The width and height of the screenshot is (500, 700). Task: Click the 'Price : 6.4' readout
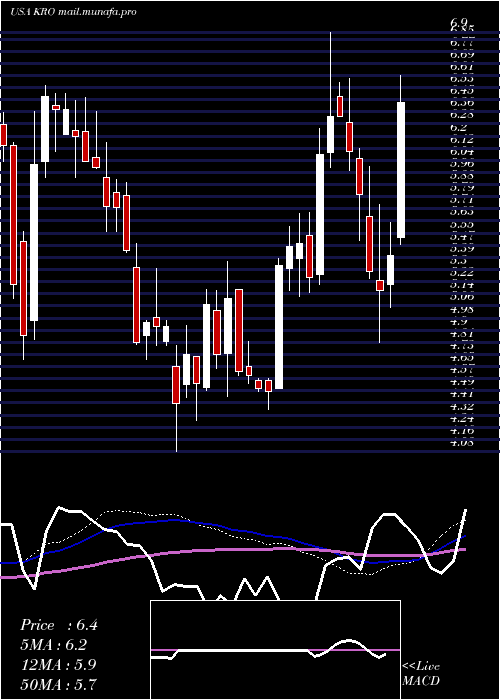pos(59,625)
